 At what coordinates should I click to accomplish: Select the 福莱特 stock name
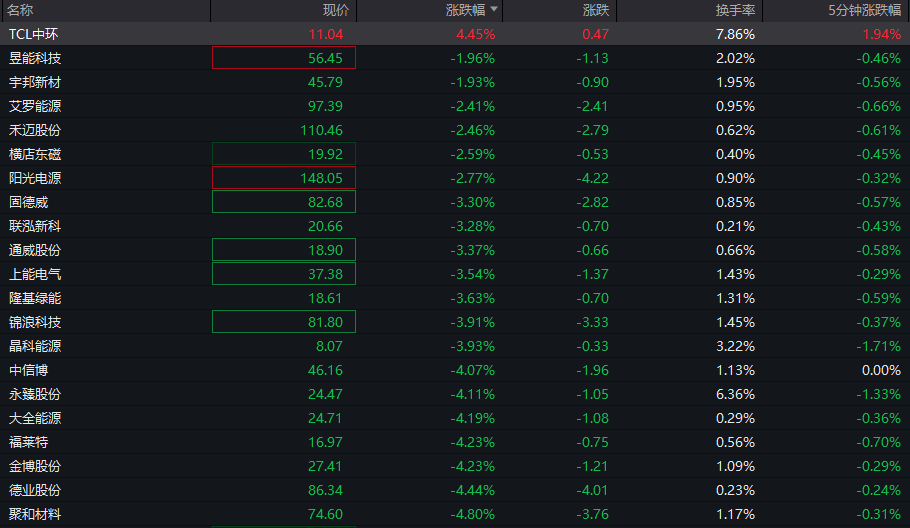[x=28, y=442]
